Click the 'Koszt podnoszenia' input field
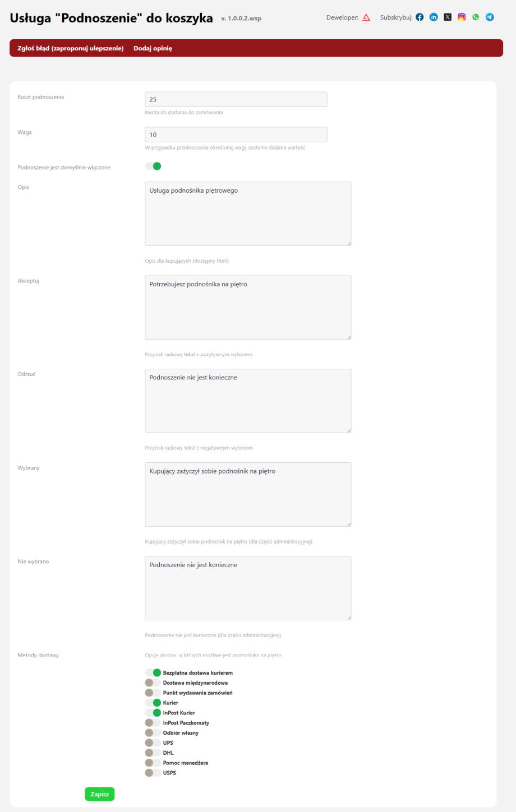 pyautogui.click(x=236, y=100)
